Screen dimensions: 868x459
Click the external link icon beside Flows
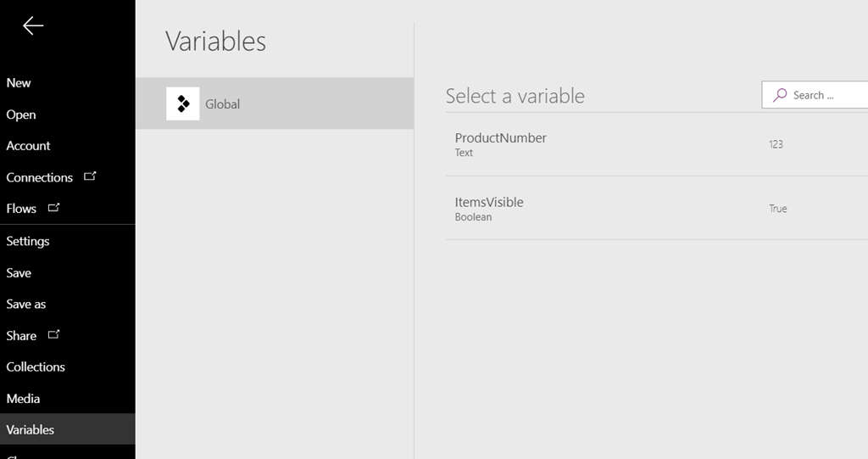pos(53,208)
